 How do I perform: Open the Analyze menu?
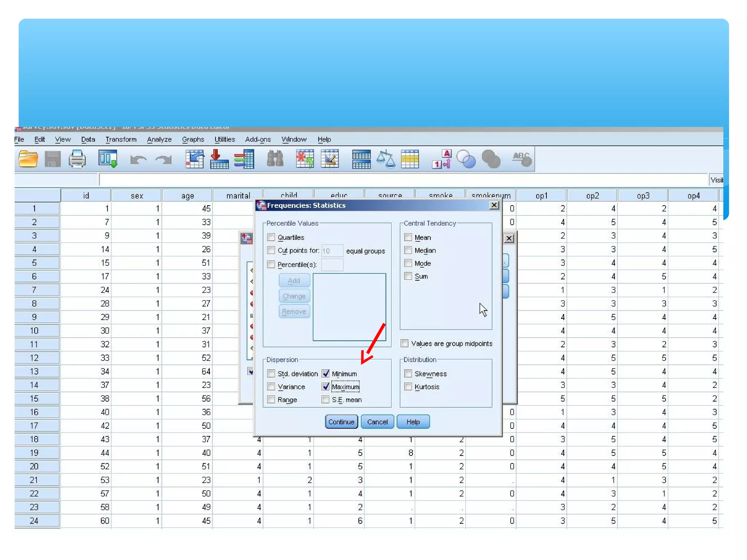pyautogui.click(x=159, y=139)
